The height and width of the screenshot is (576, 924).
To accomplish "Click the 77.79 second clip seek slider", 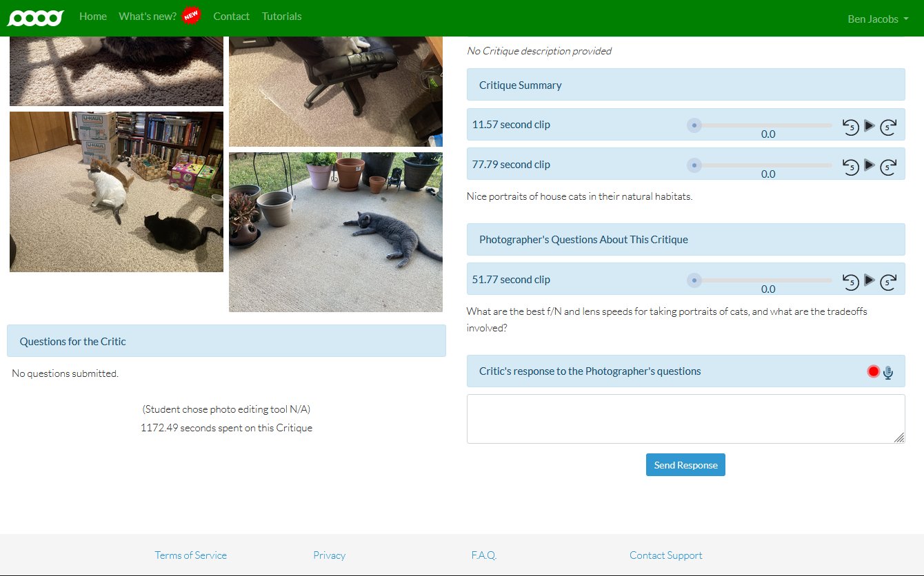I will click(x=759, y=165).
